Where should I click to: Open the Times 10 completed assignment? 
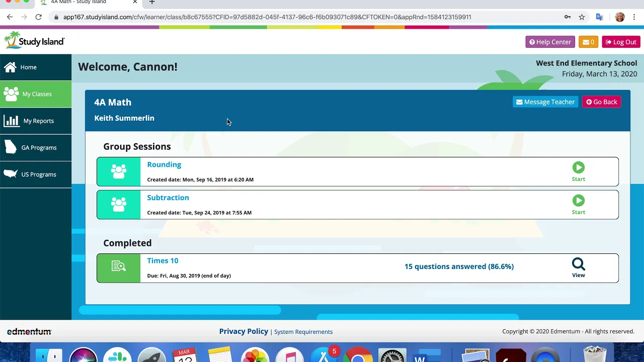point(163,260)
